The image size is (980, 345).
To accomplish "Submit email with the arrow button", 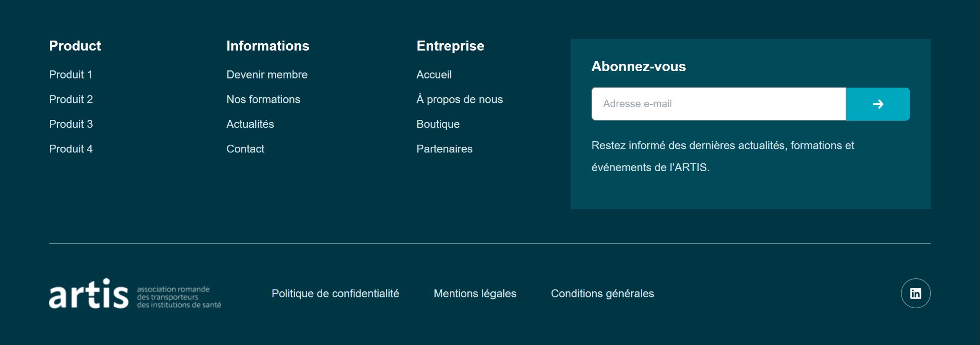I will coord(877,104).
